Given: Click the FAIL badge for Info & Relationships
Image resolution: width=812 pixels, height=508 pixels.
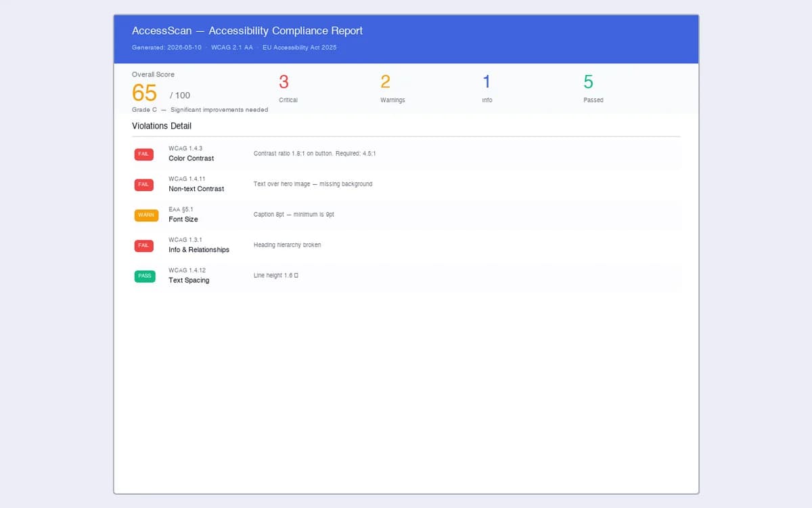Looking at the screenshot, I should pyautogui.click(x=143, y=245).
